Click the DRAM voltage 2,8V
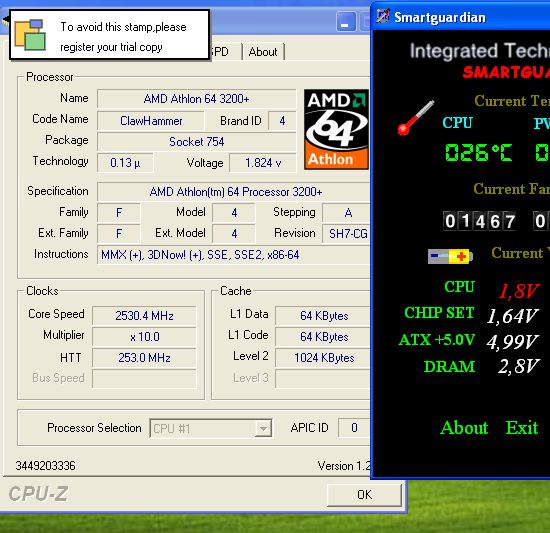 [x=518, y=366]
